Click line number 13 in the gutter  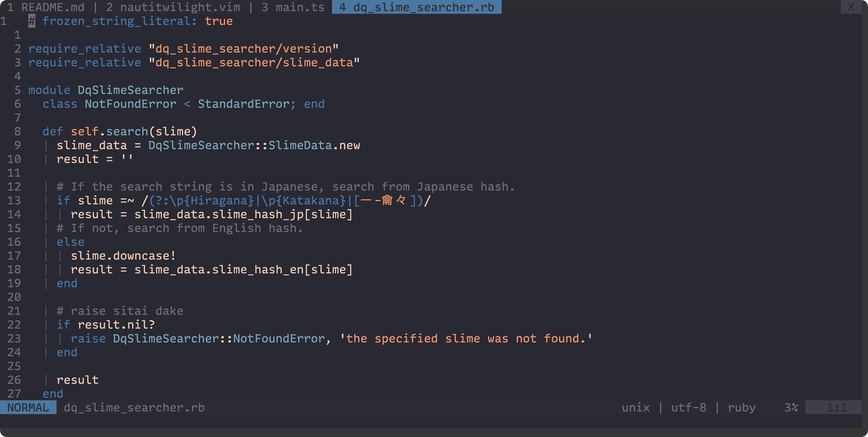click(x=14, y=200)
